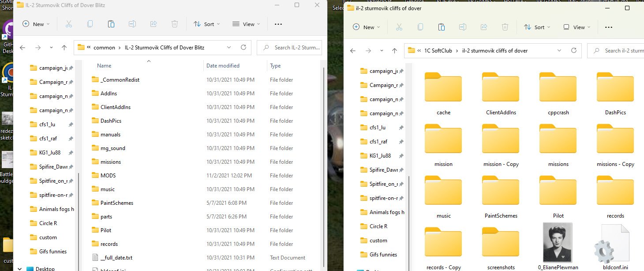The height and width of the screenshot is (271, 644).
Task: Select the 0_ElianePlewman photo thumbnail
Action: [x=558, y=241]
